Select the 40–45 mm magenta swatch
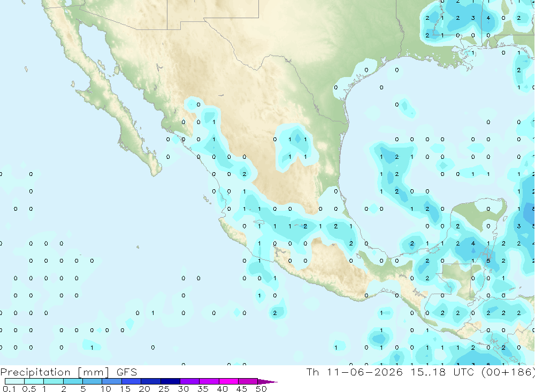The width and height of the screenshot is (535, 392). click(x=228, y=381)
